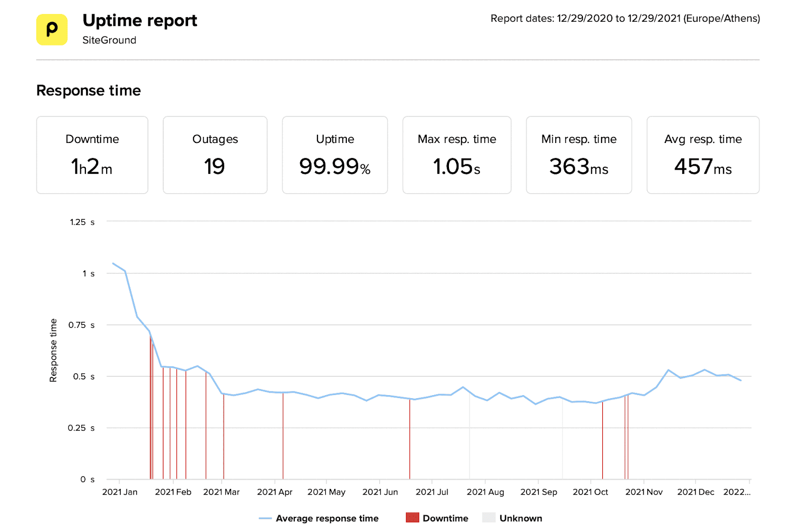The image size is (809, 532).
Task: Click the 2021 Oct axis label
Action: pyautogui.click(x=590, y=492)
